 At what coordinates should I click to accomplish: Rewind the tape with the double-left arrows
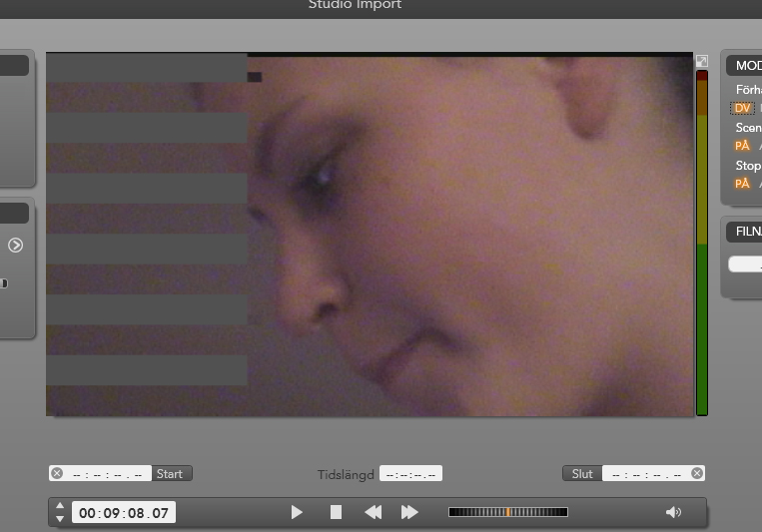point(374,512)
